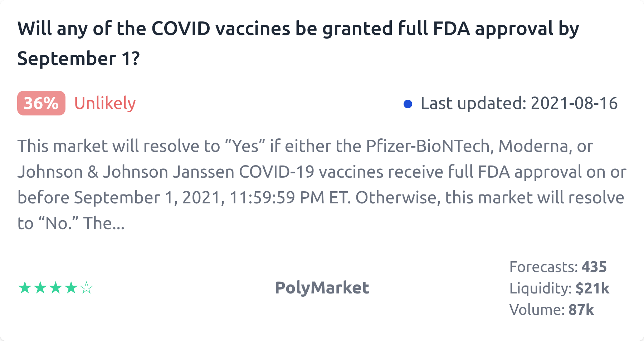The width and height of the screenshot is (644, 341).
Task: Open the PolyMarket source link
Action: click(322, 288)
